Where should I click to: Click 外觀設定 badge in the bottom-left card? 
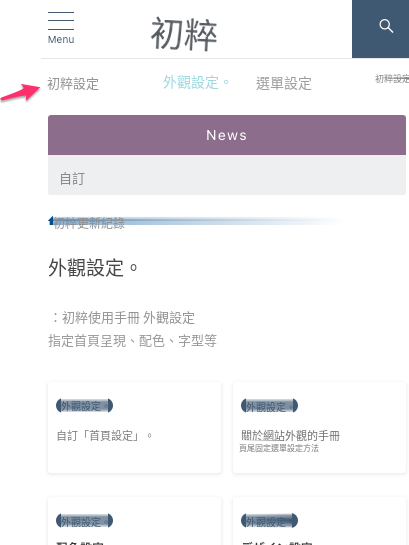point(84,521)
